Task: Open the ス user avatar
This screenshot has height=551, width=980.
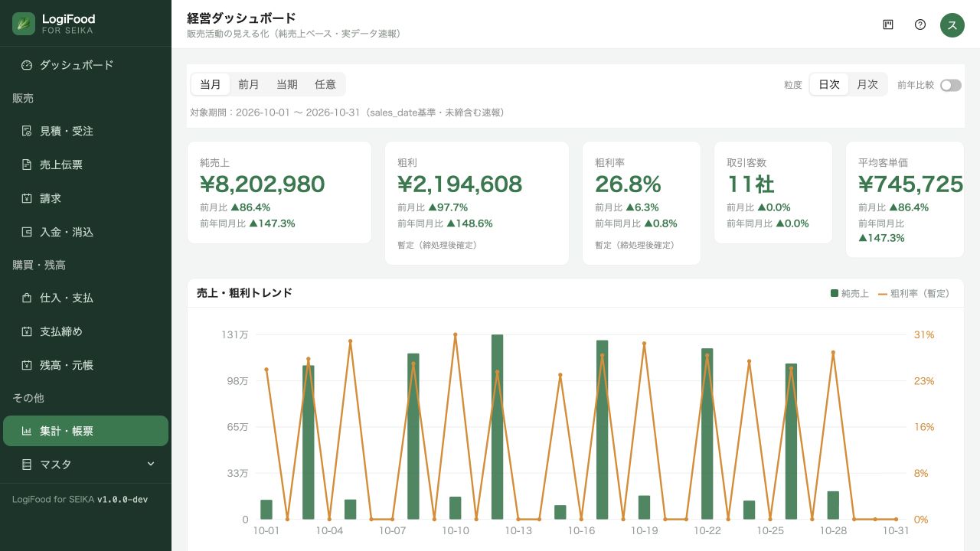Action: pyautogui.click(x=952, y=24)
